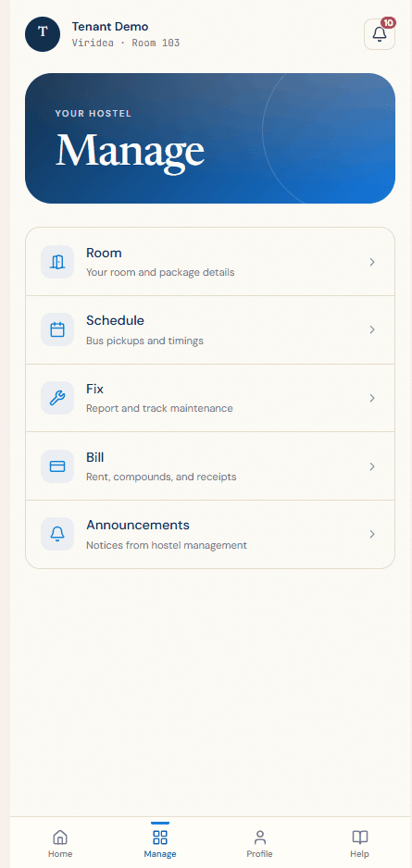
Task: Switch to the Manage tab
Action: [160, 842]
